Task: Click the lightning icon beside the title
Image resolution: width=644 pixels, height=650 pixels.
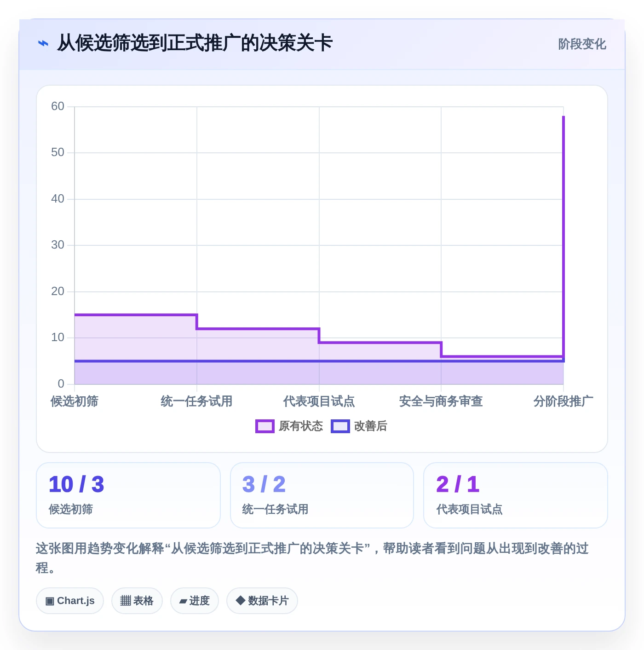Action: click(43, 43)
